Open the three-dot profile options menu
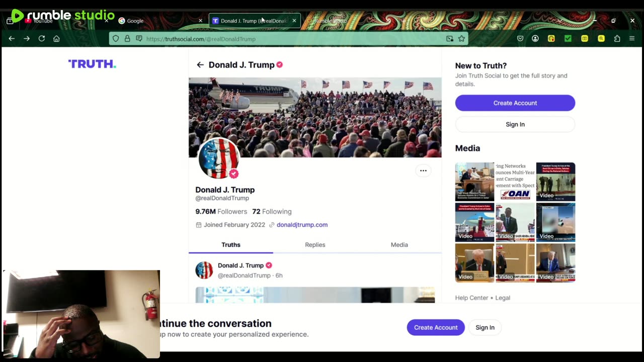 pos(423,170)
